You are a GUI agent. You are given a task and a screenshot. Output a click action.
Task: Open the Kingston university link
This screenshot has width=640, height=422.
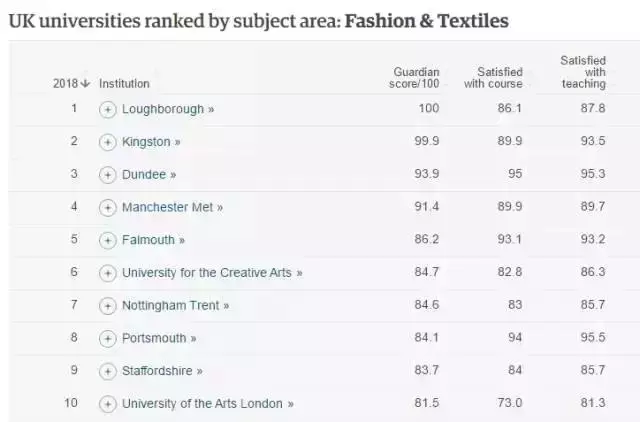(x=151, y=142)
